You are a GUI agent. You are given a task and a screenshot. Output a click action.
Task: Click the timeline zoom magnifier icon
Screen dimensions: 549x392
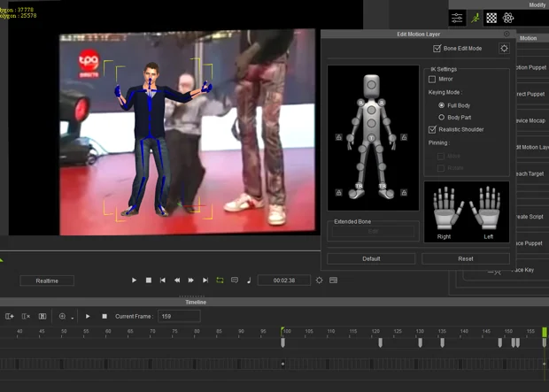point(62,317)
